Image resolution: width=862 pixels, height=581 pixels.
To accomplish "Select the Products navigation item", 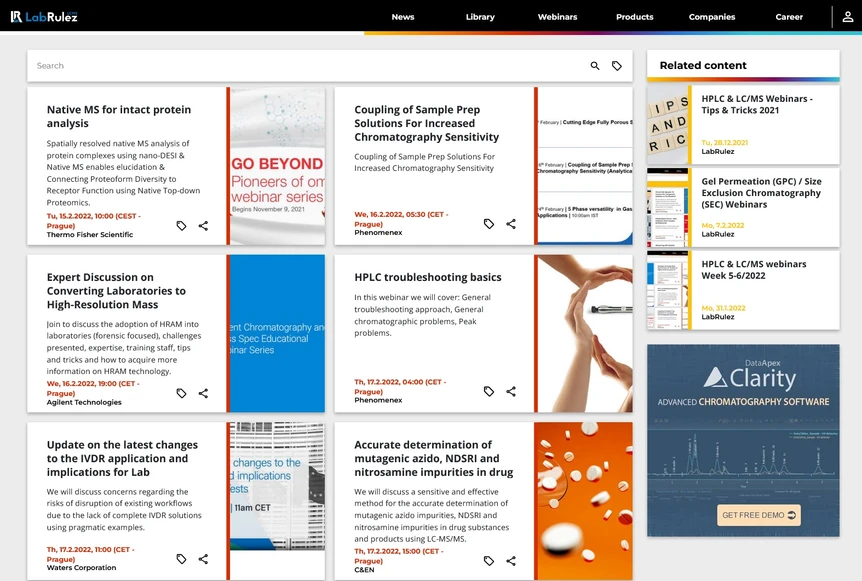I will [x=634, y=17].
